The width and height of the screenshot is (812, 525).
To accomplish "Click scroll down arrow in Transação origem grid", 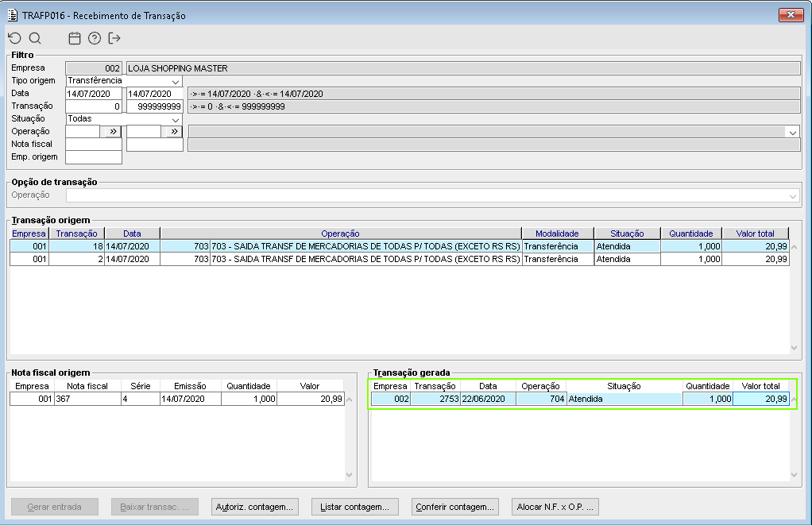I will coord(795,347).
